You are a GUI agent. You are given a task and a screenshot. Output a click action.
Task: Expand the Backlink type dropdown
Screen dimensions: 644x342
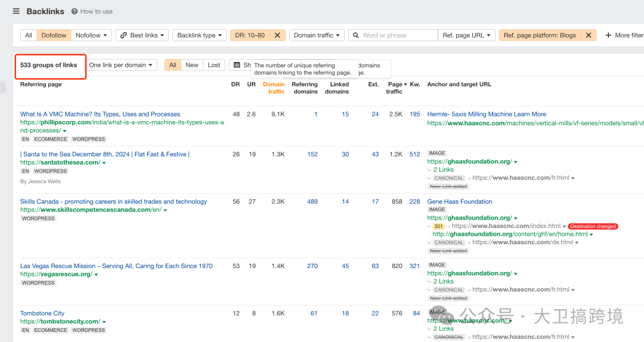[x=199, y=35]
